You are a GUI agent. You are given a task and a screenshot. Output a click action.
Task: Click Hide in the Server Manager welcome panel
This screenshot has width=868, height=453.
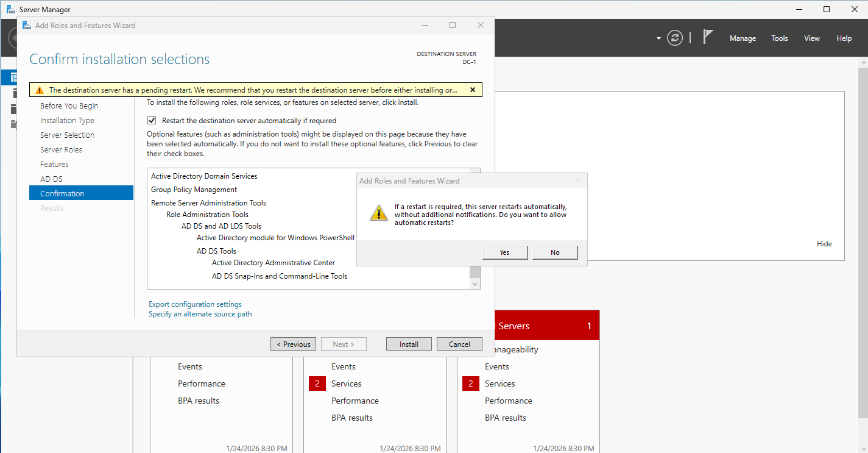click(x=824, y=244)
